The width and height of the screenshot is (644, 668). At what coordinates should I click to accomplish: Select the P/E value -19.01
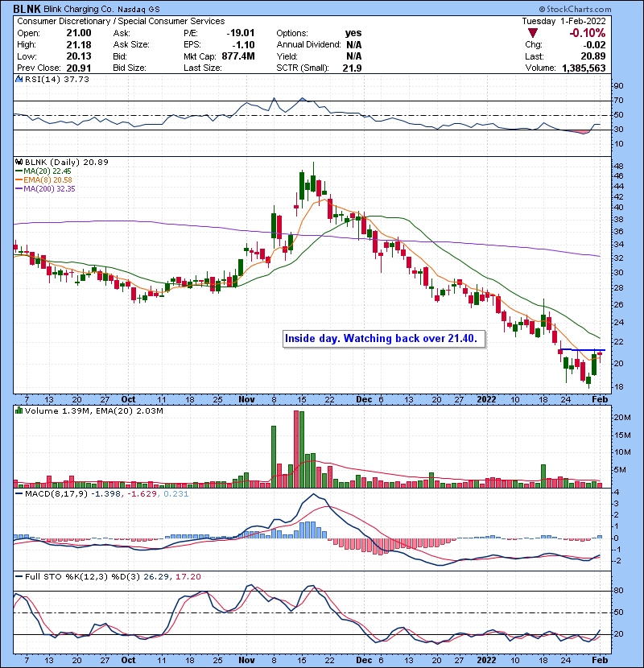coord(241,33)
